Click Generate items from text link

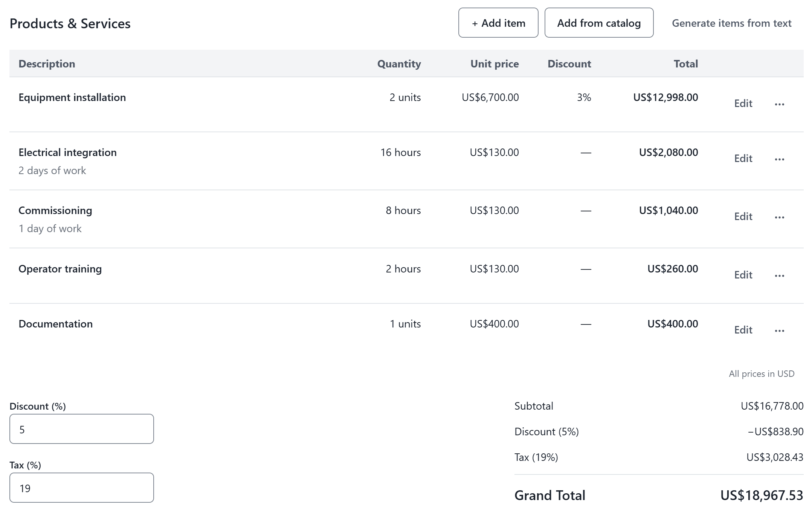pos(731,23)
